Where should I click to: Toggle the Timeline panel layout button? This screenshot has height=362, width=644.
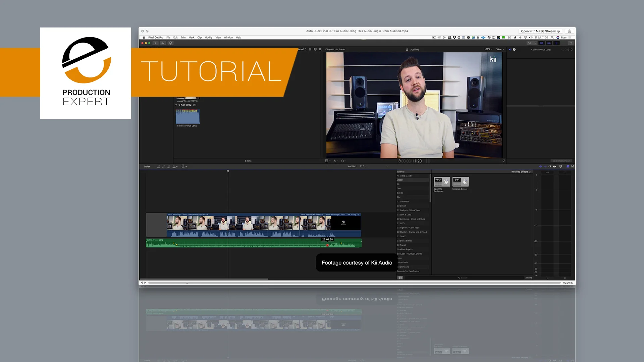point(549,43)
